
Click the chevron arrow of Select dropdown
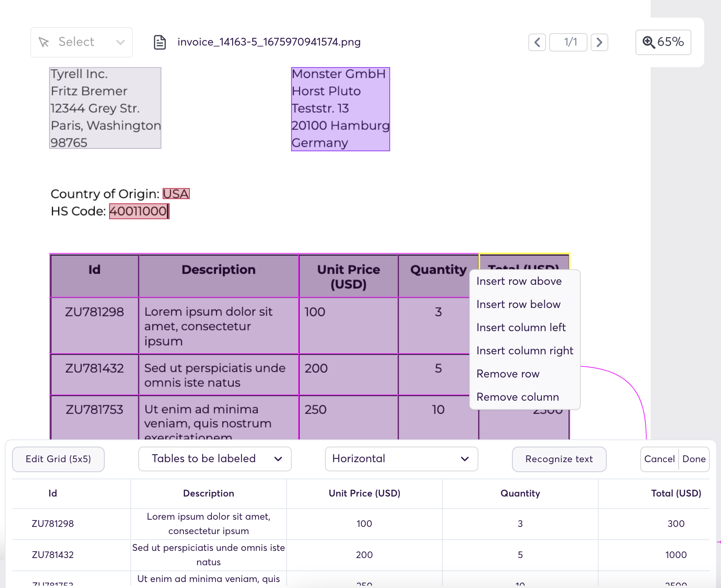120,42
